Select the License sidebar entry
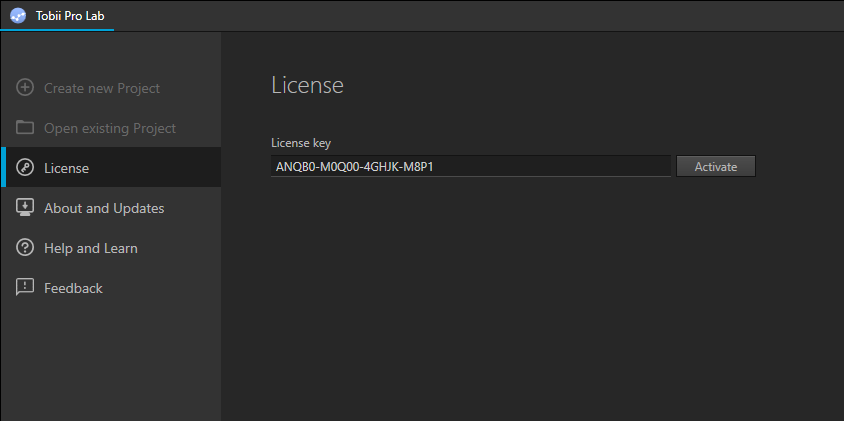Screen dimensions: 844x421 pyautogui.click(x=111, y=167)
